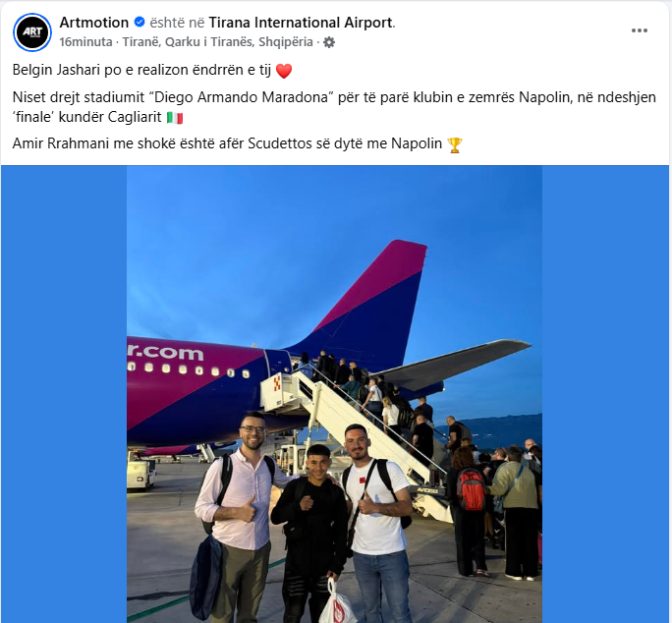The height and width of the screenshot is (623, 672).
Task: Open the three-dot post options menu
Action: 639,30
